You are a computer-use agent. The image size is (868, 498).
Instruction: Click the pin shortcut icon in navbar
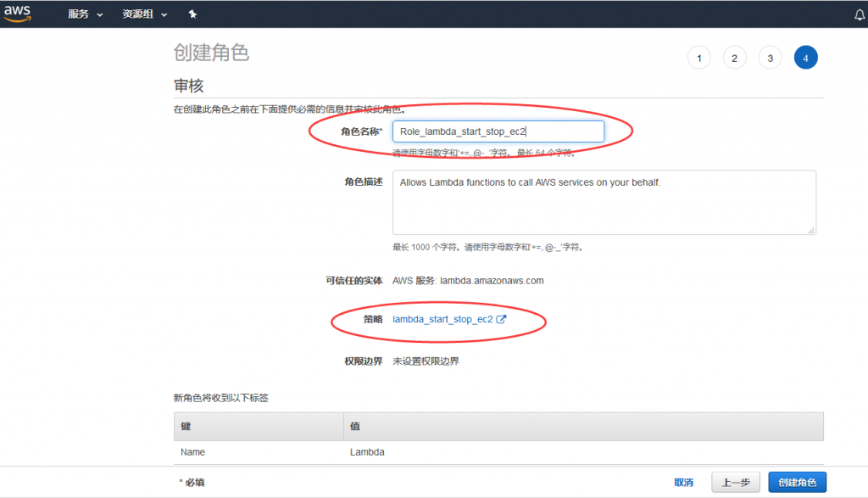point(192,14)
